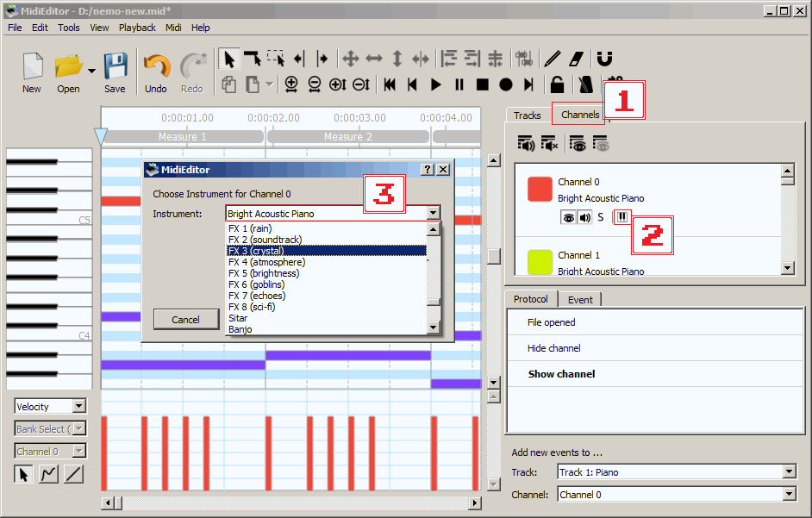Screen dimensions: 812x518
Task: Switch to the Protocol tab
Action: click(531, 299)
